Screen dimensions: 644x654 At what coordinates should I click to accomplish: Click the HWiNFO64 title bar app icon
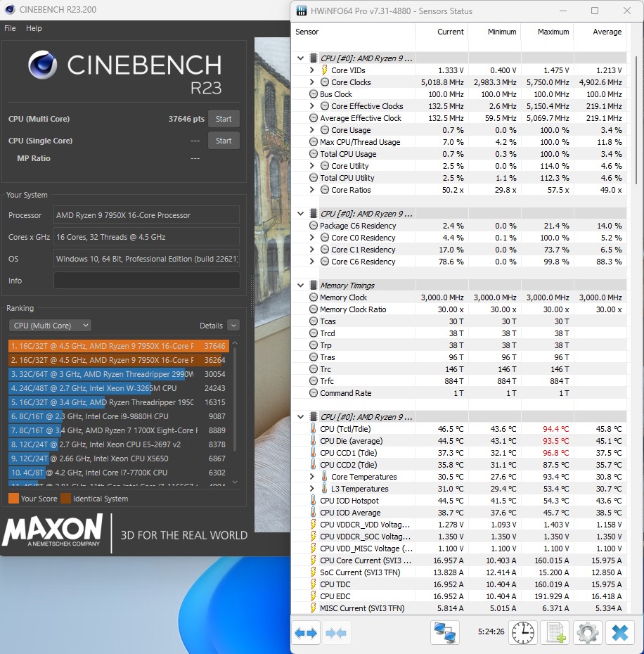(x=302, y=11)
